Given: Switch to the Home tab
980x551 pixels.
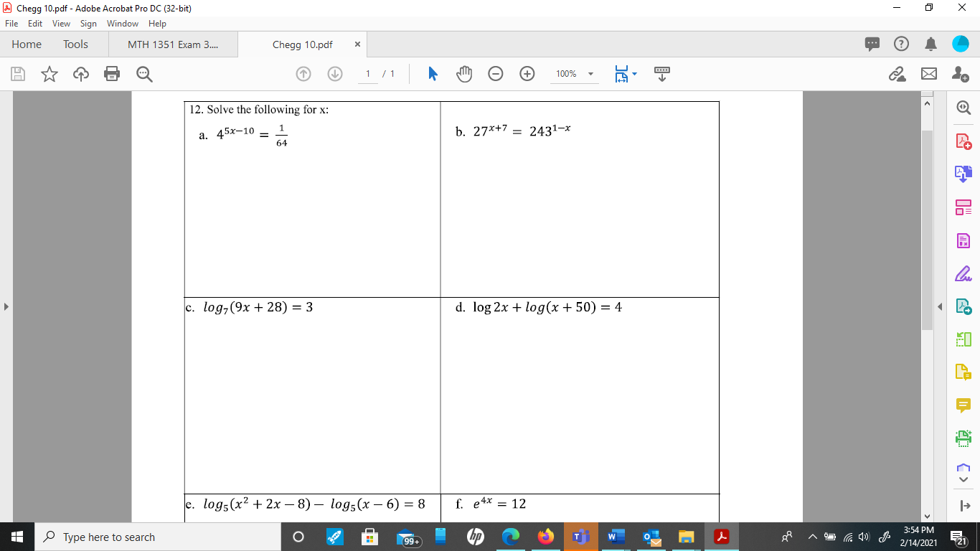Looking at the screenshot, I should (x=26, y=44).
